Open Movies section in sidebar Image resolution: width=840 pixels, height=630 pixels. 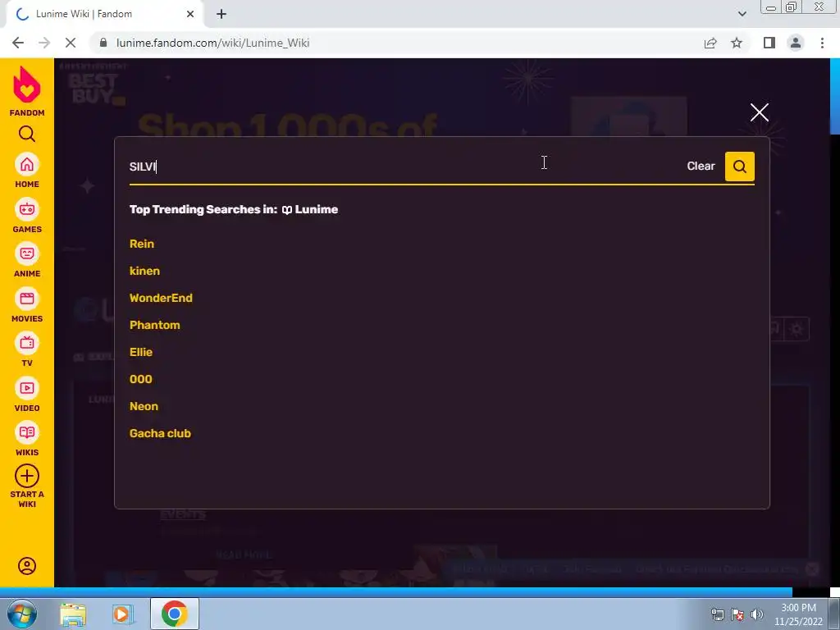(27, 305)
